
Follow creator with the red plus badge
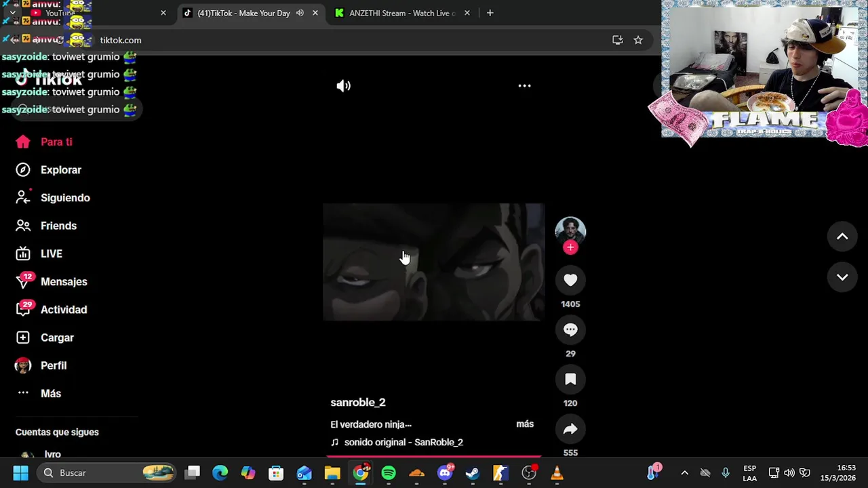tap(570, 247)
